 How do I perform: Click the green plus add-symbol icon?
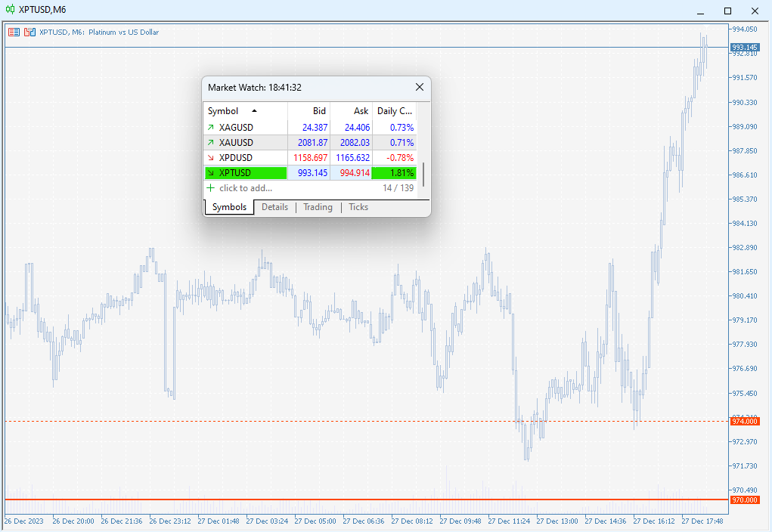[x=211, y=188]
